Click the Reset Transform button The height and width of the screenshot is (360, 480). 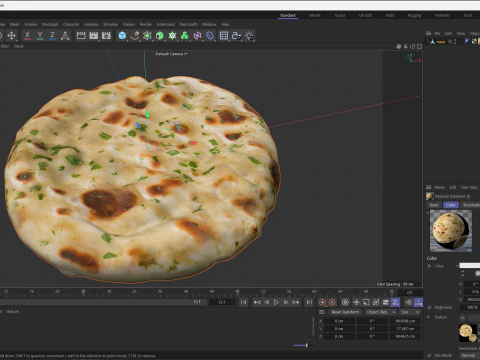pos(345,312)
